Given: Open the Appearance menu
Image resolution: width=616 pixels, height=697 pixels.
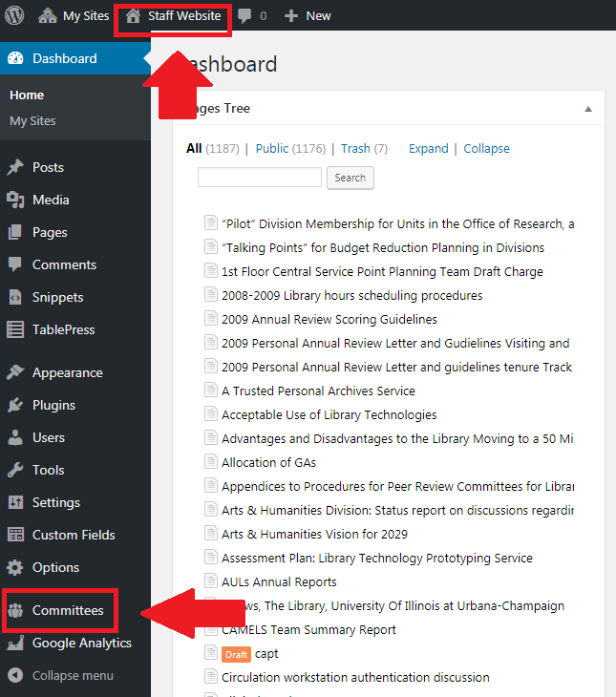Looking at the screenshot, I should tap(67, 372).
